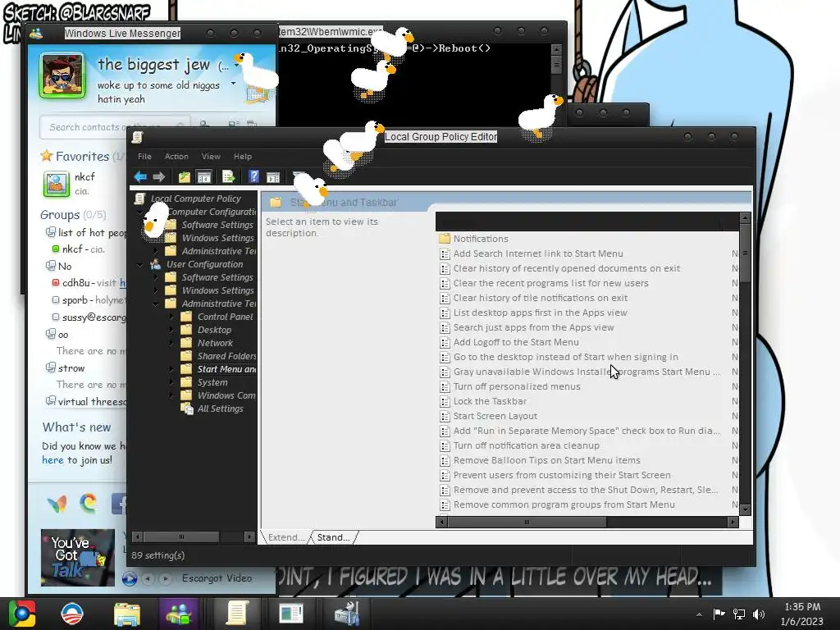
Task: Collapse the User Configuration tree node
Action: coord(139,265)
